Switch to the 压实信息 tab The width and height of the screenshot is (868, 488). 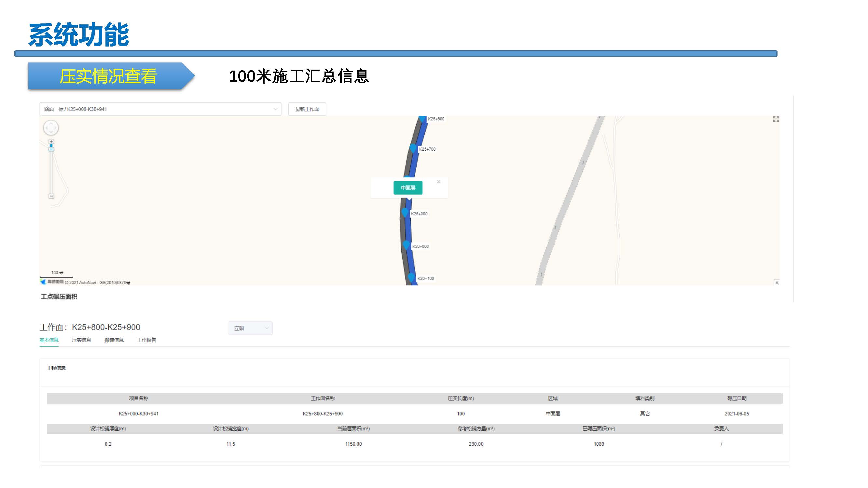point(81,340)
